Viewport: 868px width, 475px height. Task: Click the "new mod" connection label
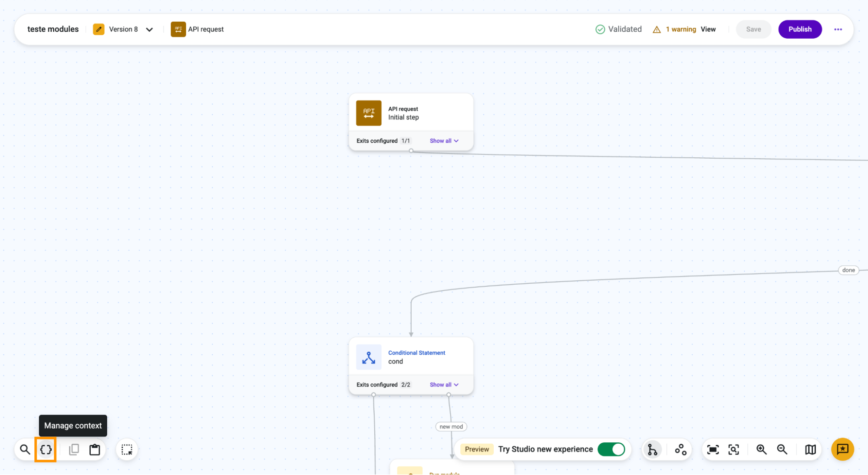click(x=451, y=427)
